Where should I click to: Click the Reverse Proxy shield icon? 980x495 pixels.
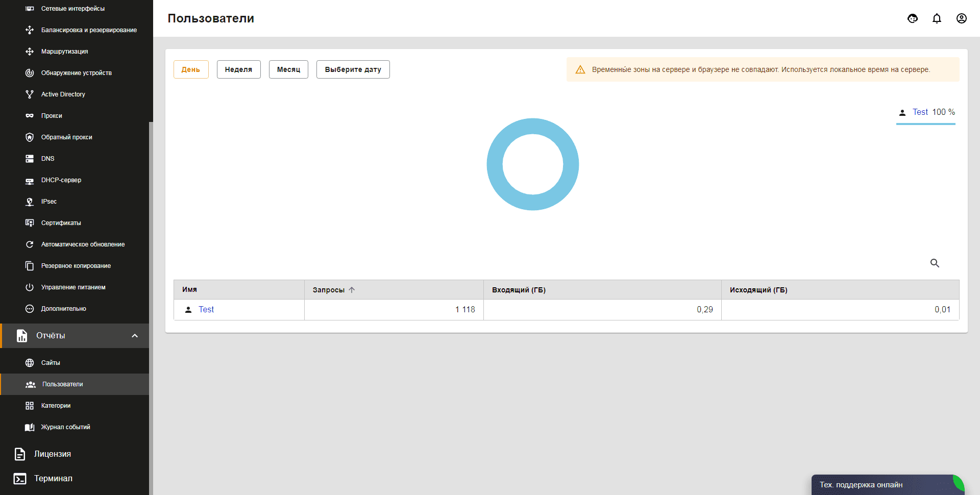(30, 137)
